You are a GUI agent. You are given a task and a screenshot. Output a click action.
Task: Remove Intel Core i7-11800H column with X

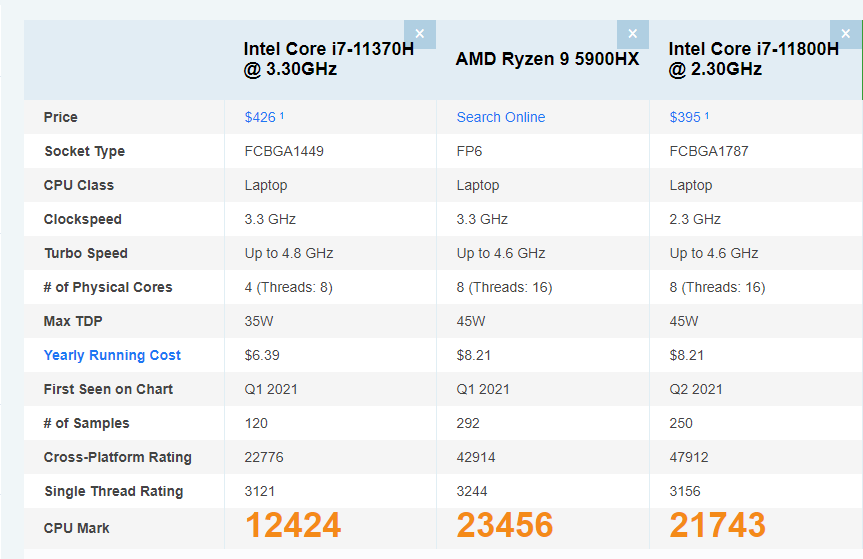[x=846, y=34]
